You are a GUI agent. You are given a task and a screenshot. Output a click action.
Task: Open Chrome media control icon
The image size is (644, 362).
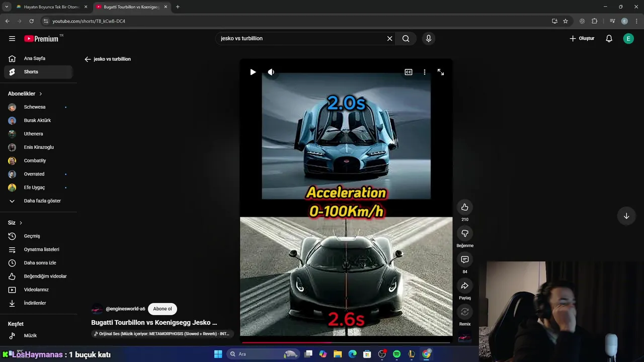tap(612, 21)
